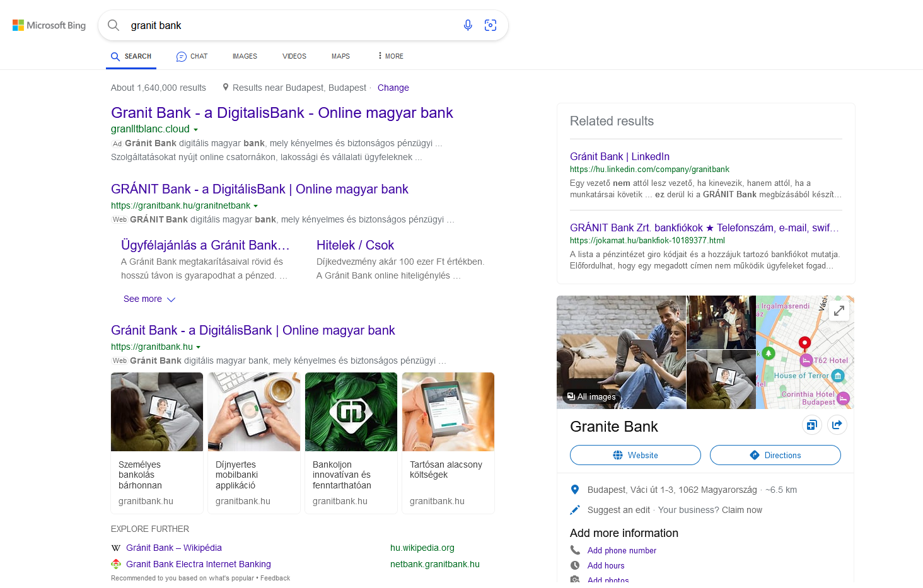923x588 pixels.
Task: Open Személyes bankolás bárhonnan card
Action: (157, 443)
